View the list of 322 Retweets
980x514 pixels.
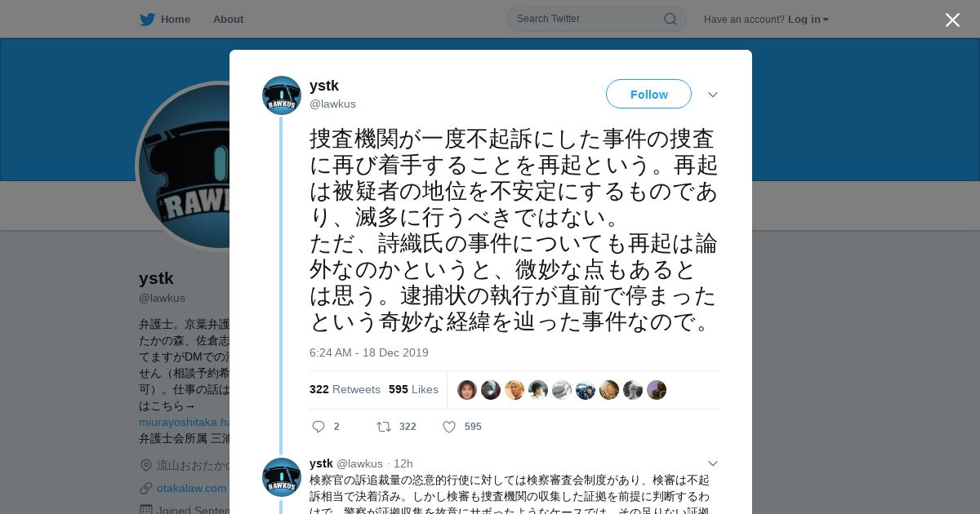[x=345, y=389]
